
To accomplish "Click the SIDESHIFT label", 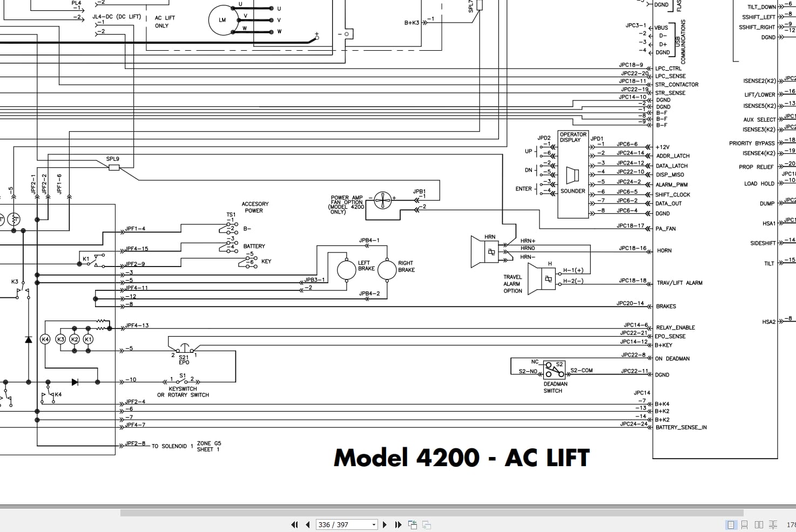I will coord(763,243).
